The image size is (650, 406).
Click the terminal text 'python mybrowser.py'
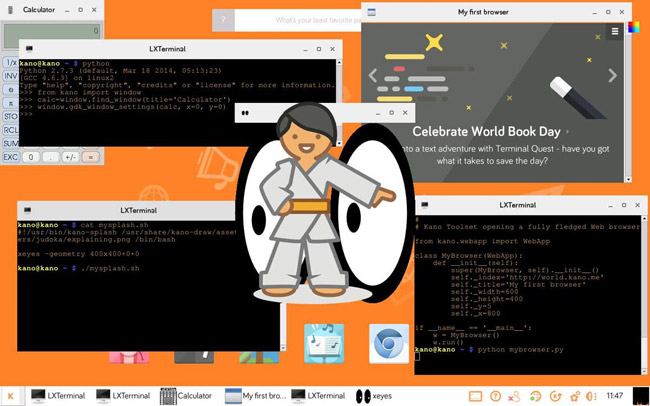[520, 350]
